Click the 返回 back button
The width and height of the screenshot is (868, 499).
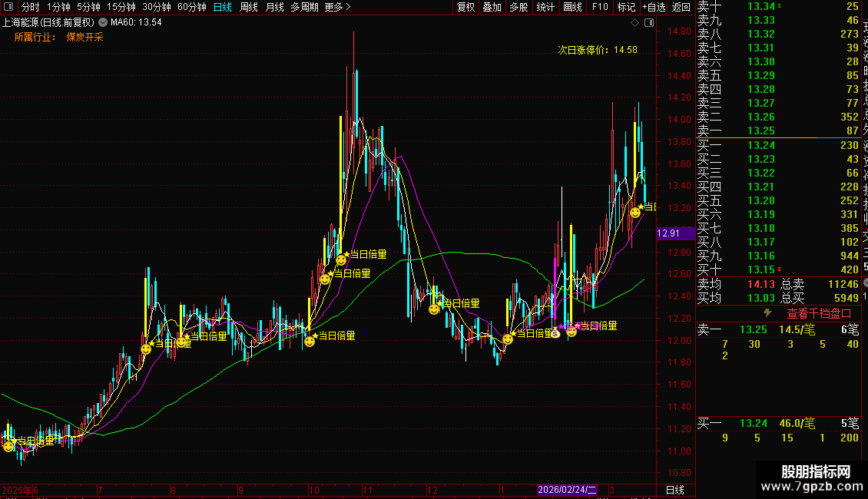[681, 7]
